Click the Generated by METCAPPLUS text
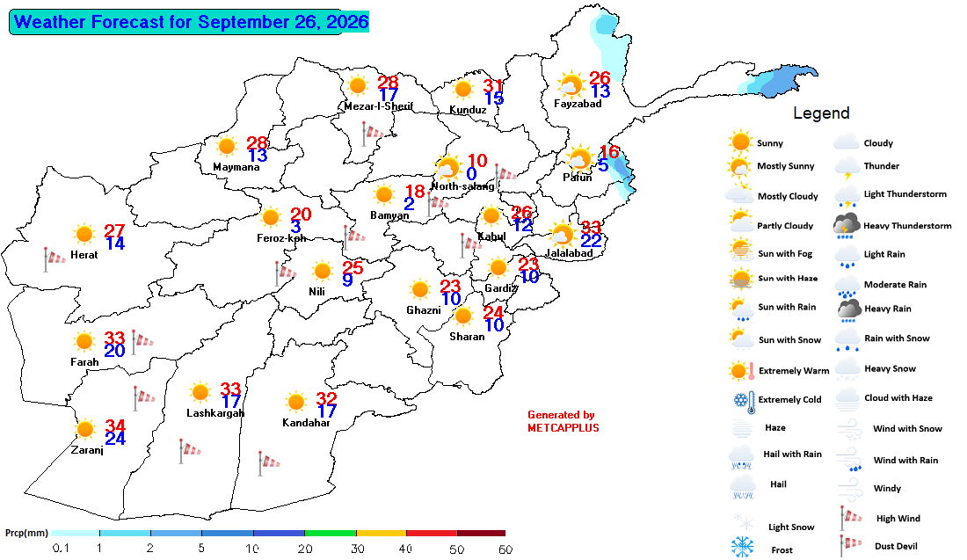 563,421
